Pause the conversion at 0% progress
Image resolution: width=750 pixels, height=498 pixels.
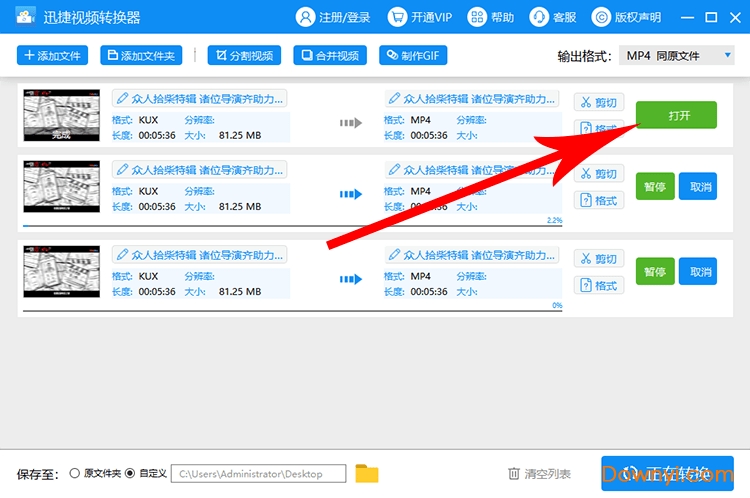click(655, 271)
